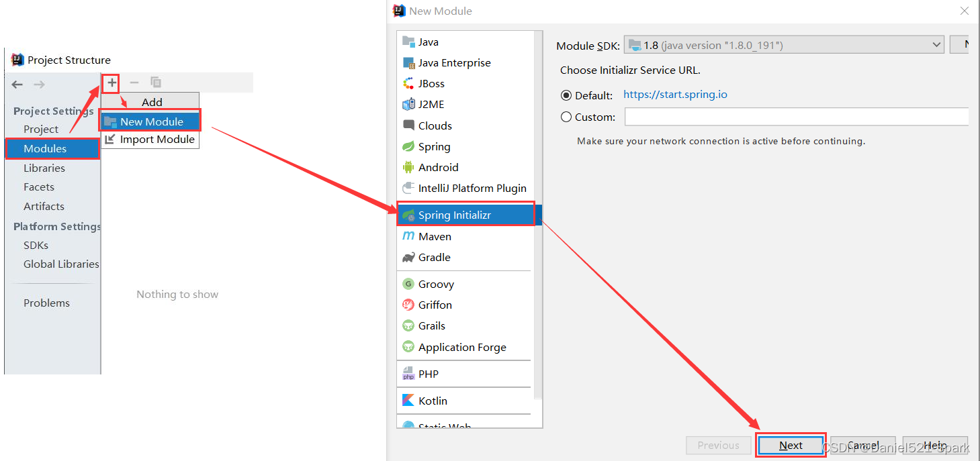Click the Griffon icon
Image resolution: width=980 pixels, height=461 pixels.
(408, 305)
